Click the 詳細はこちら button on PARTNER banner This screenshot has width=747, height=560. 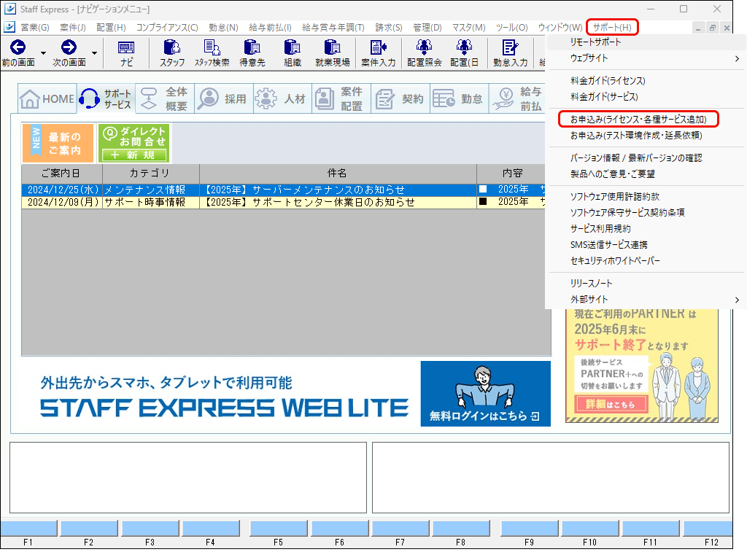coord(611,404)
